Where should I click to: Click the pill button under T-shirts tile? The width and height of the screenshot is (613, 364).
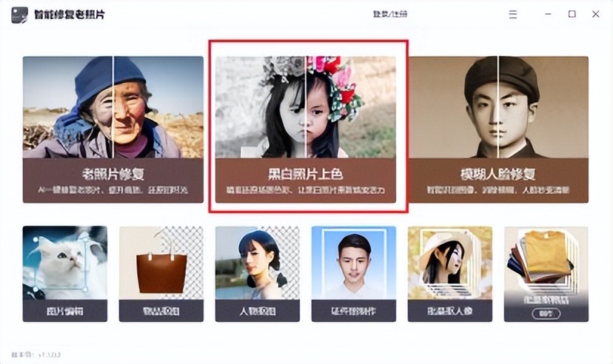[546, 314]
